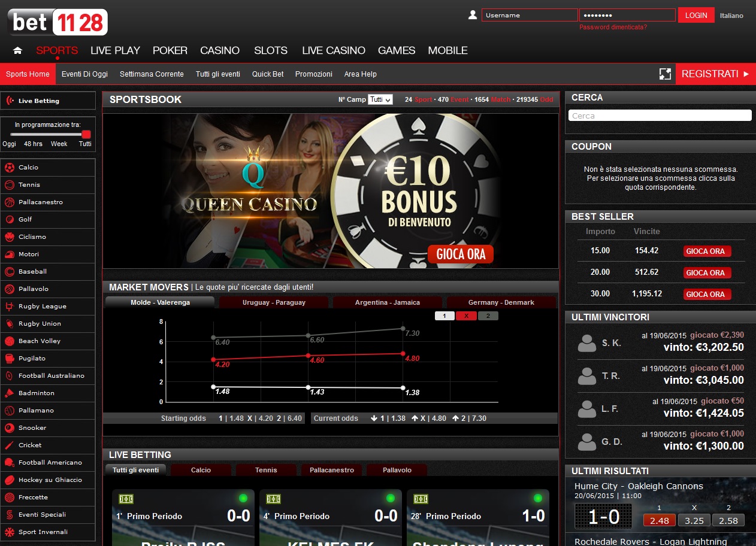This screenshot has height=546, width=756.
Task: Select the Sport Invernali snowflake icon
Action: [x=10, y=532]
